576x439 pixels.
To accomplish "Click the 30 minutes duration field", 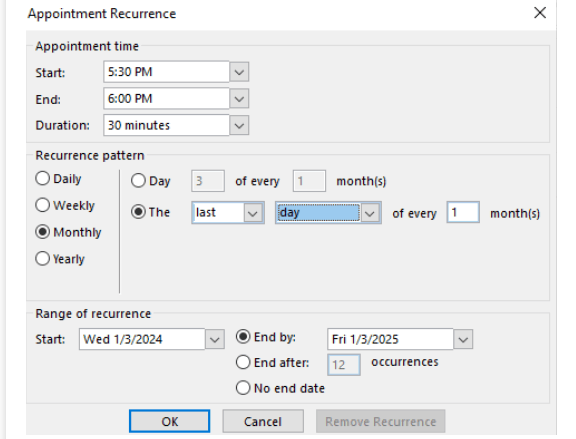I will (x=166, y=125).
